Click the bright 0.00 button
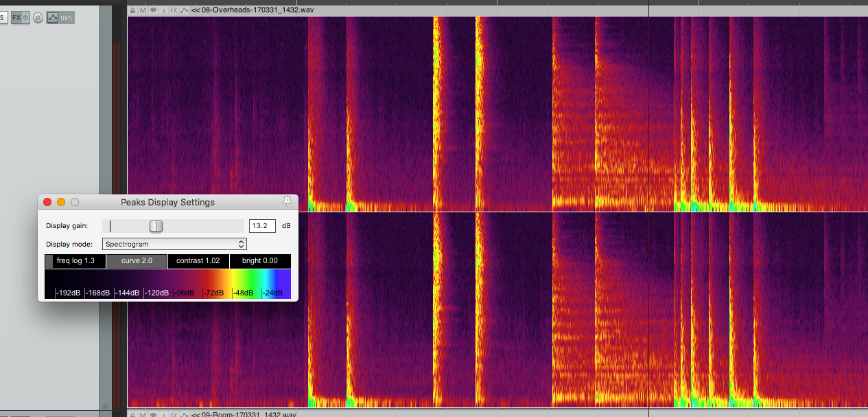The image size is (868, 417). click(x=259, y=261)
